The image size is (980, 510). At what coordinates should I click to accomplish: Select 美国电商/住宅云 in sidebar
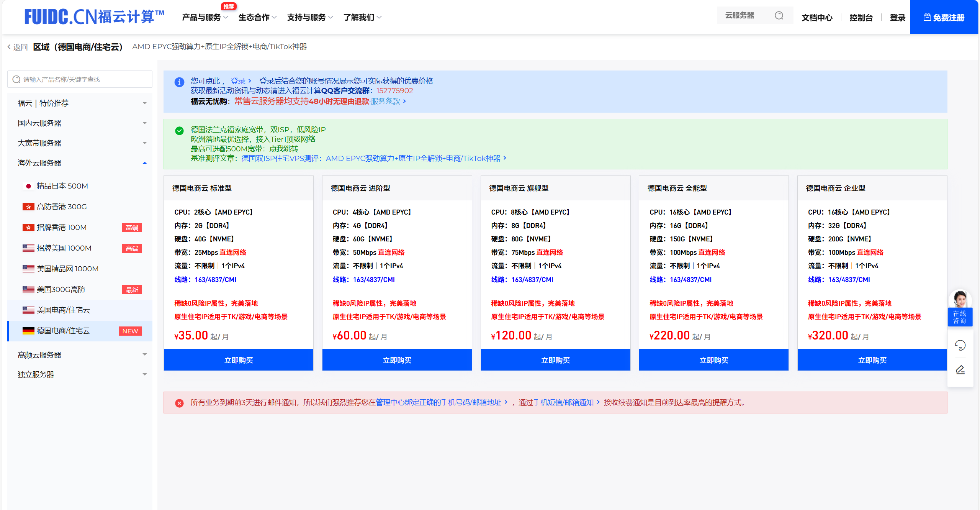tap(63, 310)
